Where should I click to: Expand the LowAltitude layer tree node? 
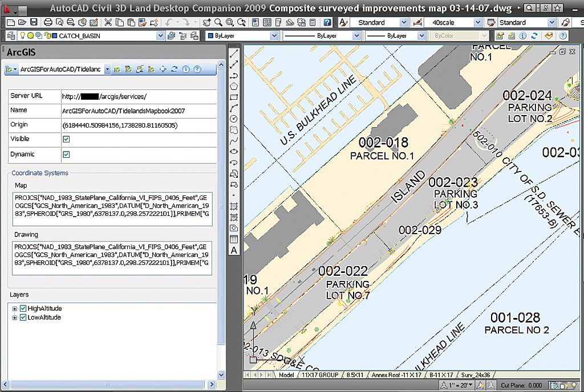[15, 317]
